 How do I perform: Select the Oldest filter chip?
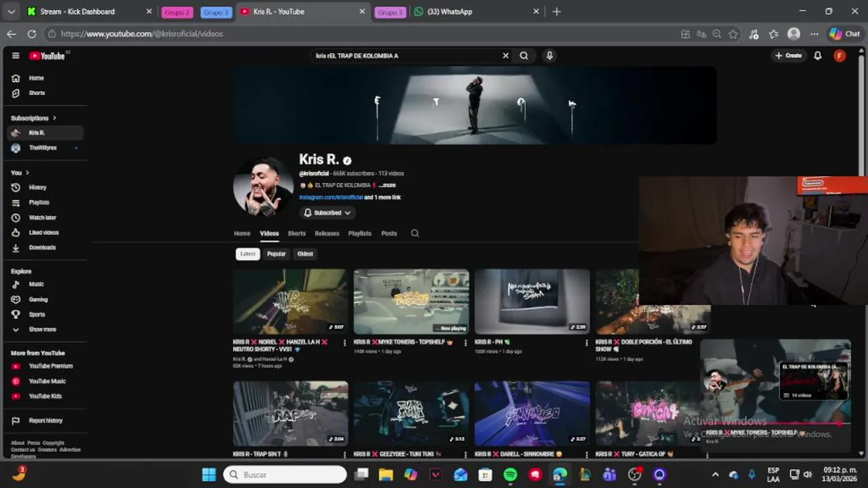(305, 254)
